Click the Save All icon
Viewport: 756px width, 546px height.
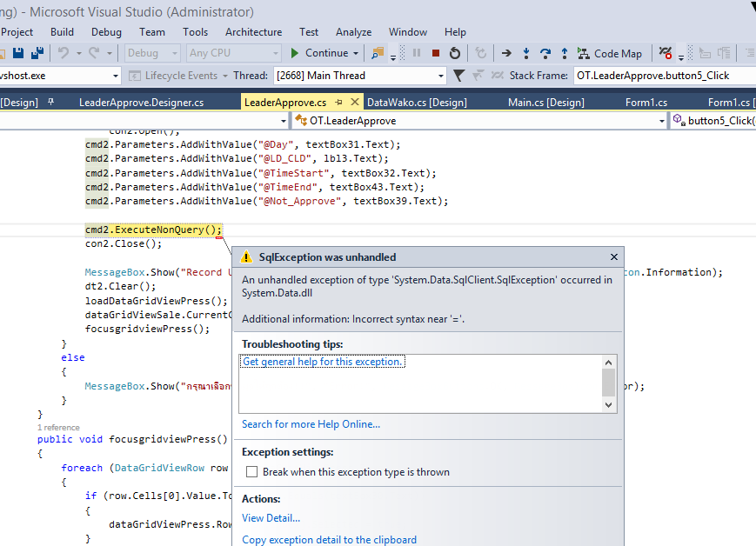(37, 53)
